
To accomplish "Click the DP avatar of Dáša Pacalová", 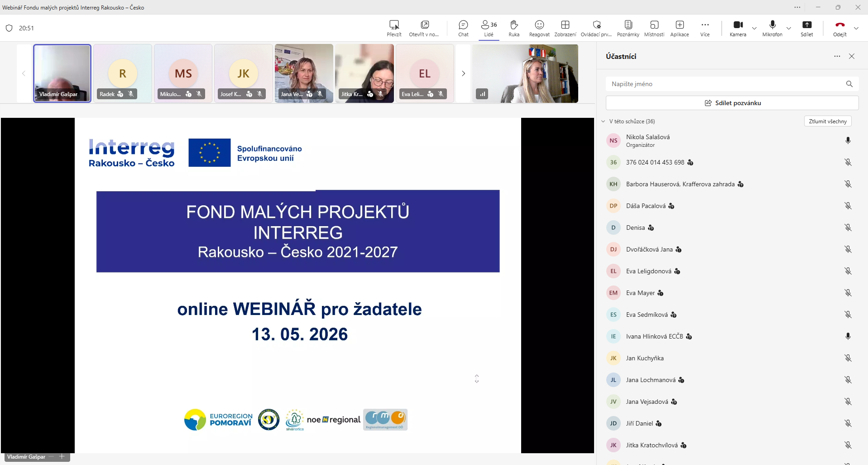I will coord(614,206).
